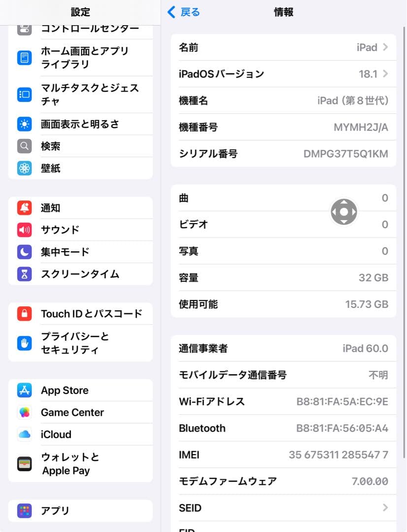Tap the App Store icon

click(x=25, y=390)
